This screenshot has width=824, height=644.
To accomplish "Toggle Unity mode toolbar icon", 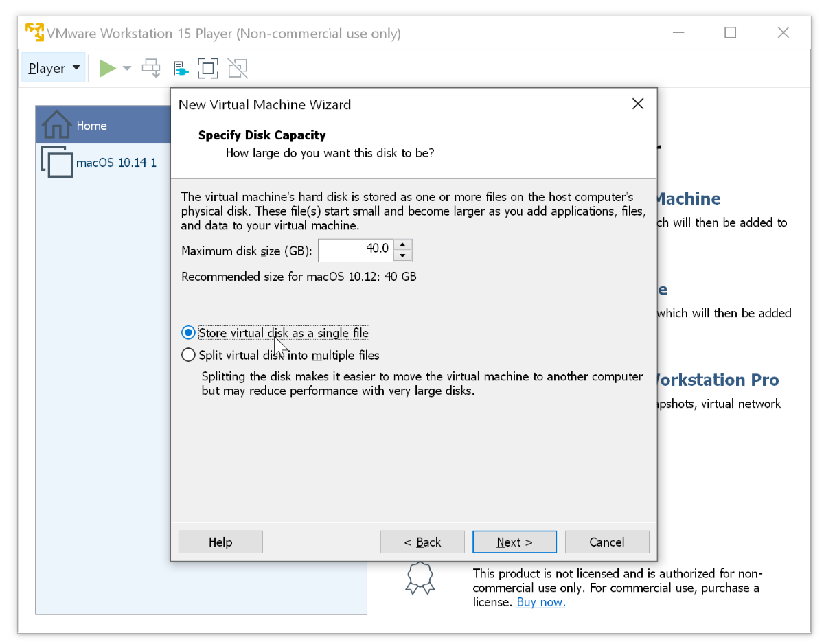I will pyautogui.click(x=238, y=68).
